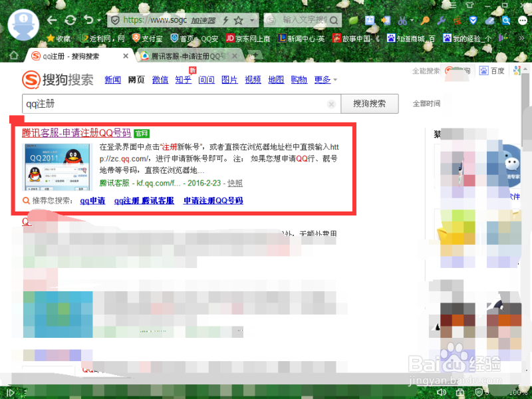This screenshot has height=399, width=532.
Task: Click the undo close-tab arrow
Action: coord(88,20)
